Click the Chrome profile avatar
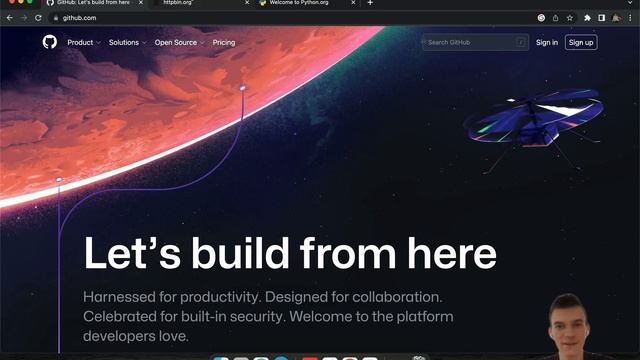Image resolution: width=640 pixels, height=360 pixels. [616, 18]
